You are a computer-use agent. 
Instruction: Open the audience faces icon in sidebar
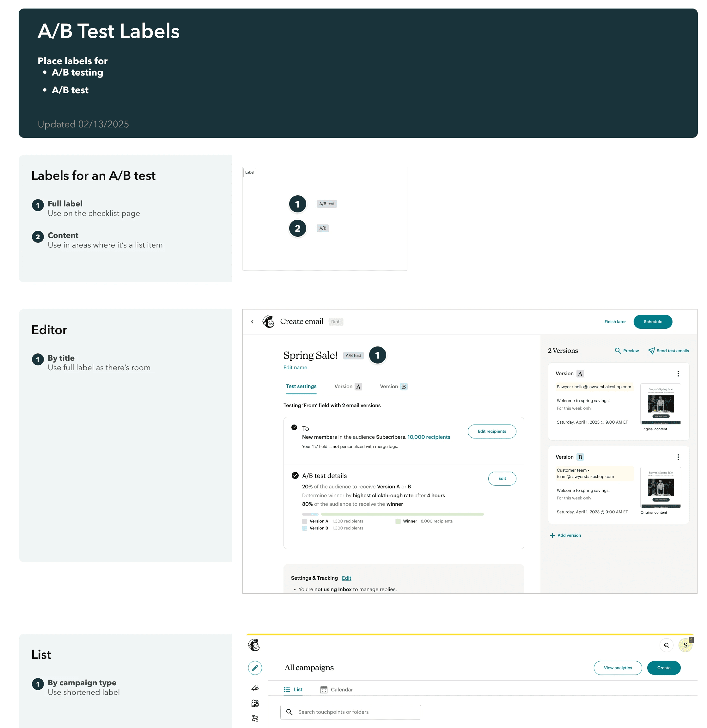pos(255,703)
